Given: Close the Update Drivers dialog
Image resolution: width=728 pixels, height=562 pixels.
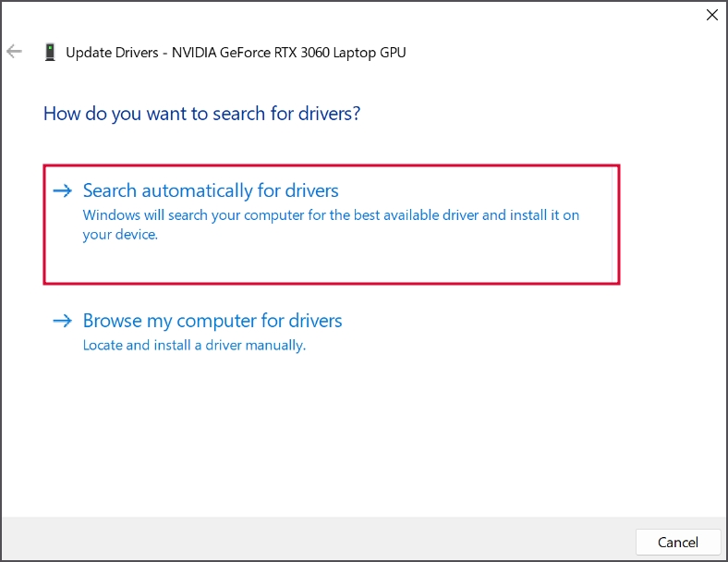Looking at the screenshot, I should click(711, 15).
